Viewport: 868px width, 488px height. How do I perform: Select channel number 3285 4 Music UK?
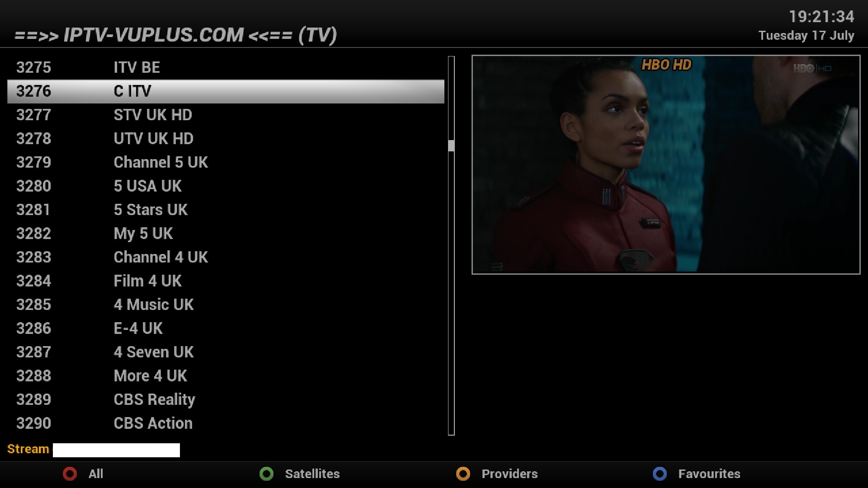click(x=226, y=305)
